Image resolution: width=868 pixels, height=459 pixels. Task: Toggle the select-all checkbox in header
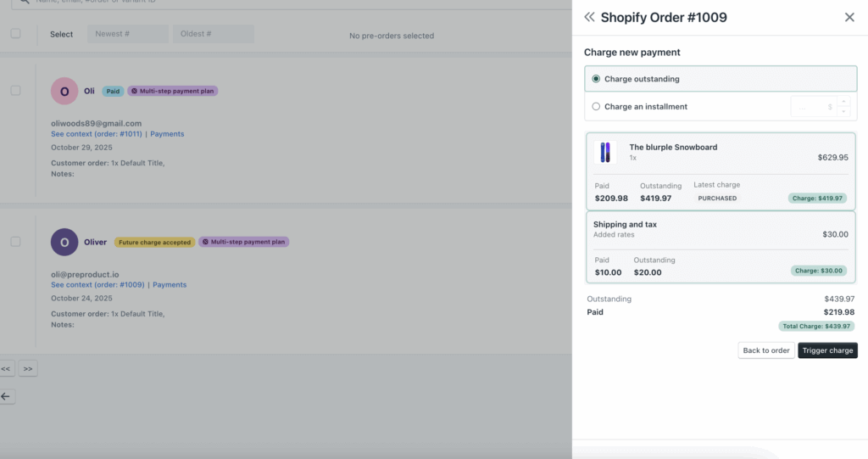15,33
